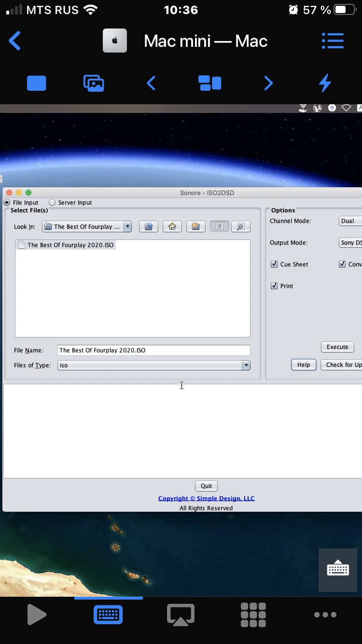This screenshot has width=362, height=644.
Task: Click the Create New Folder icon
Action: click(x=196, y=226)
